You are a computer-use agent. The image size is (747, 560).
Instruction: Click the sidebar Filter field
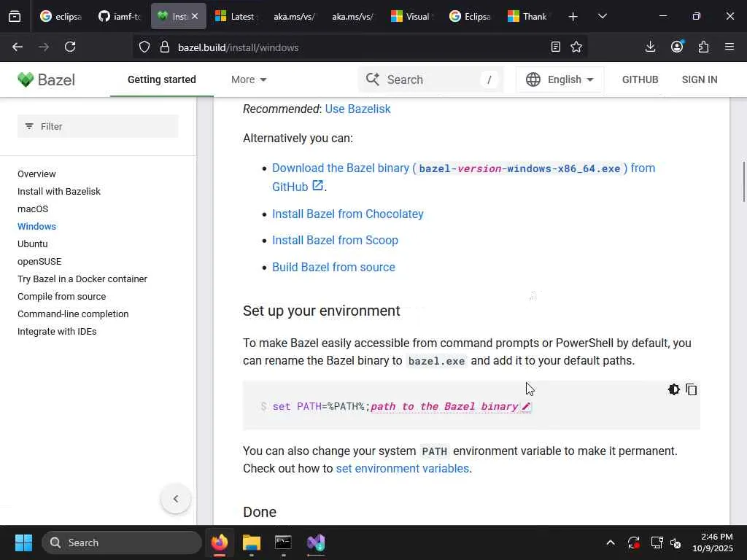tap(98, 126)
